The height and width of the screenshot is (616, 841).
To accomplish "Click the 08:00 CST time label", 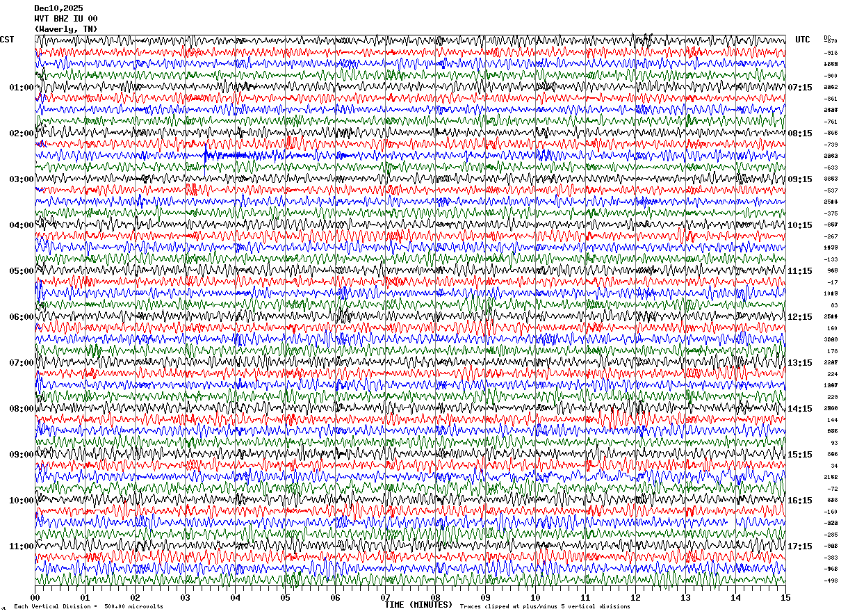I will pyautogui.click(x=22, y=409).
